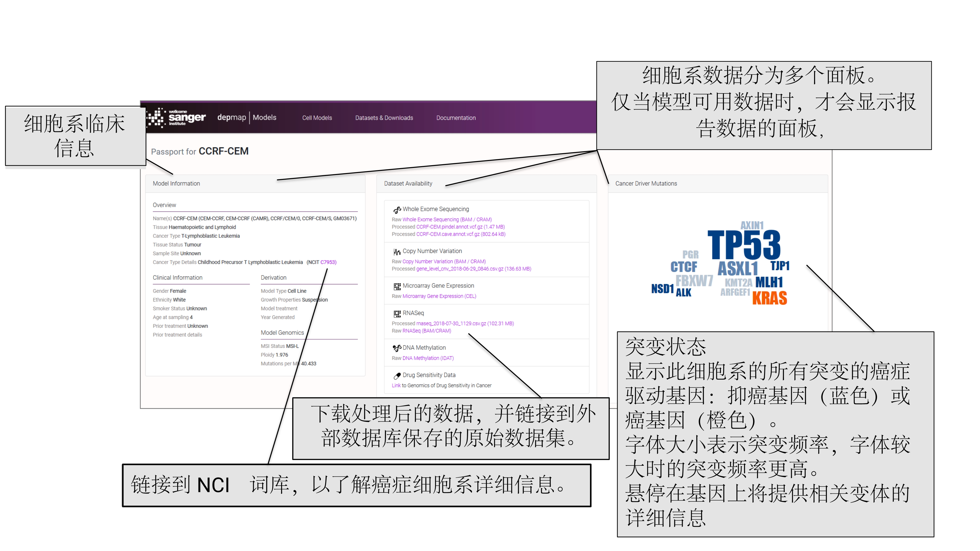
Task: Click the Age at sampling 4 row
Action: pyautogui.click(x=173, y=317)
